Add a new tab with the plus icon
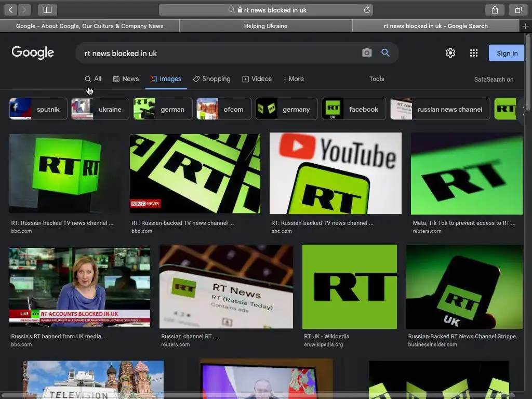Image resolution: width=532 pixels, height=399 pixels. click(x=525, y=26)
